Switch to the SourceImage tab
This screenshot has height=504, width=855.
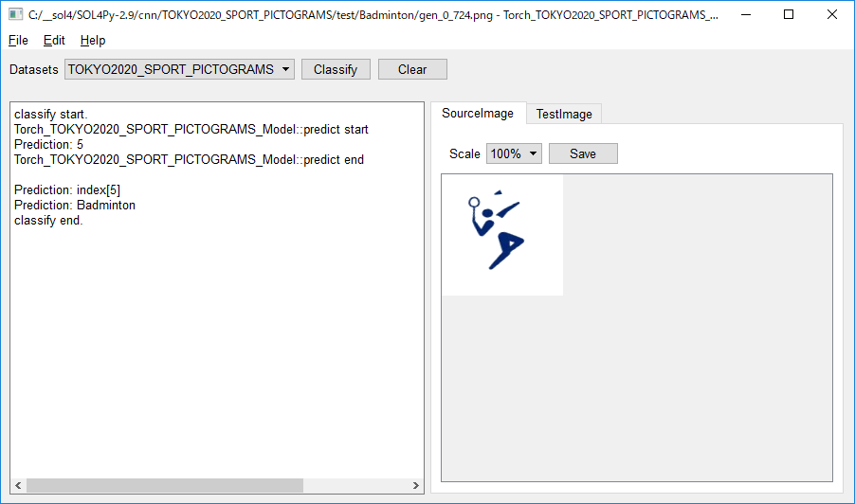478,114
